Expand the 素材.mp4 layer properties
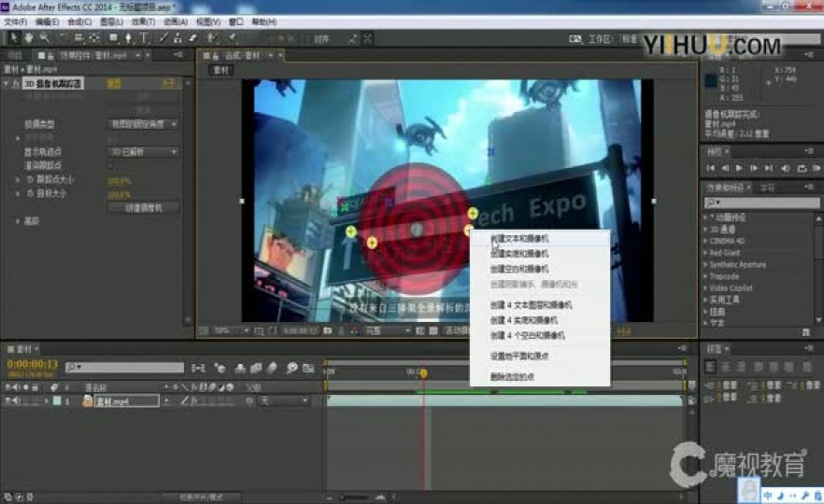 click(47, 400)
